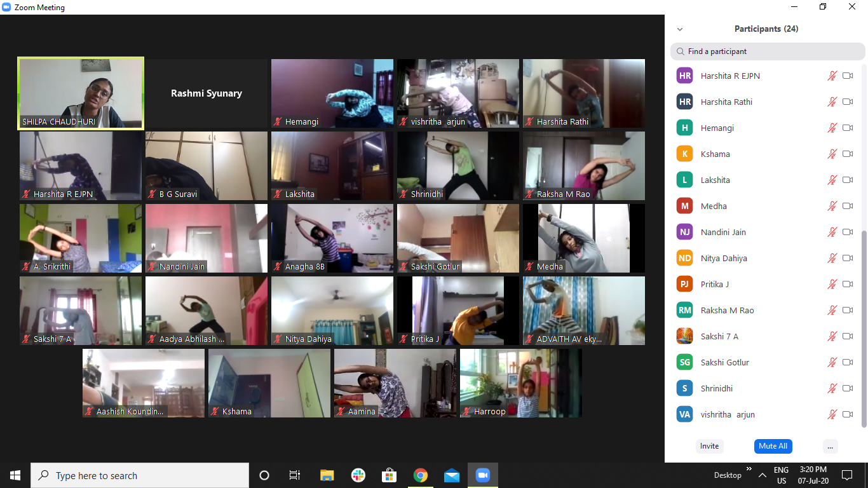Click the video icon beside Nitya Dahiya in participants list
This screenshot has width=868, height=488.
click(x=848, y=258)
